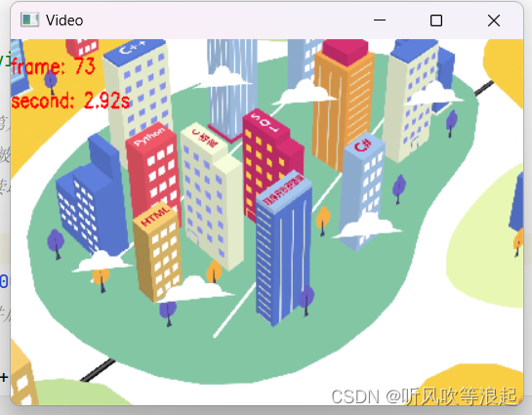
Task: Click the Video title bar text
Action: (64, 21)
